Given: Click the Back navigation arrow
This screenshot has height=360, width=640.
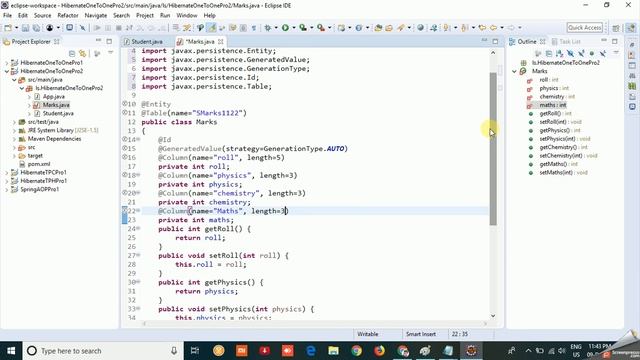Looking at the screenshot, I should point(493,28).
